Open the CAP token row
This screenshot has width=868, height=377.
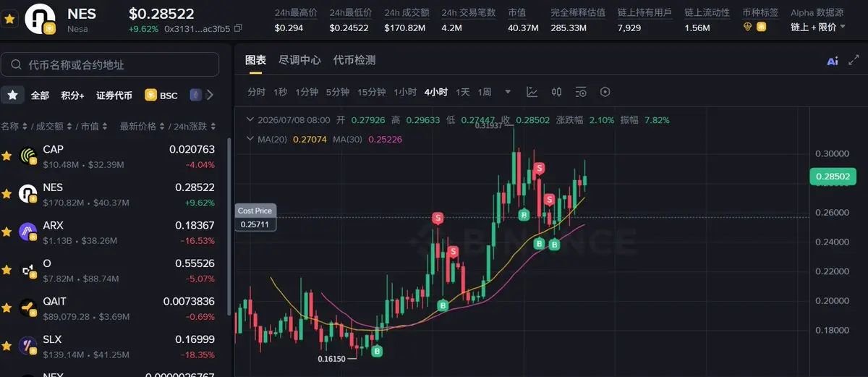(x=112, y=156)
